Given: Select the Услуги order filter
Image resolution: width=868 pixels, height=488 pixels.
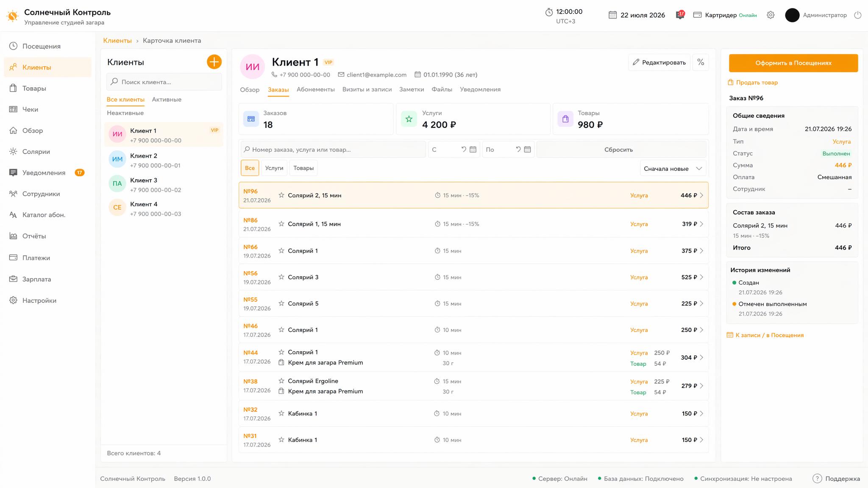Looking at the screenshot, I should click(x=274, y=168).
